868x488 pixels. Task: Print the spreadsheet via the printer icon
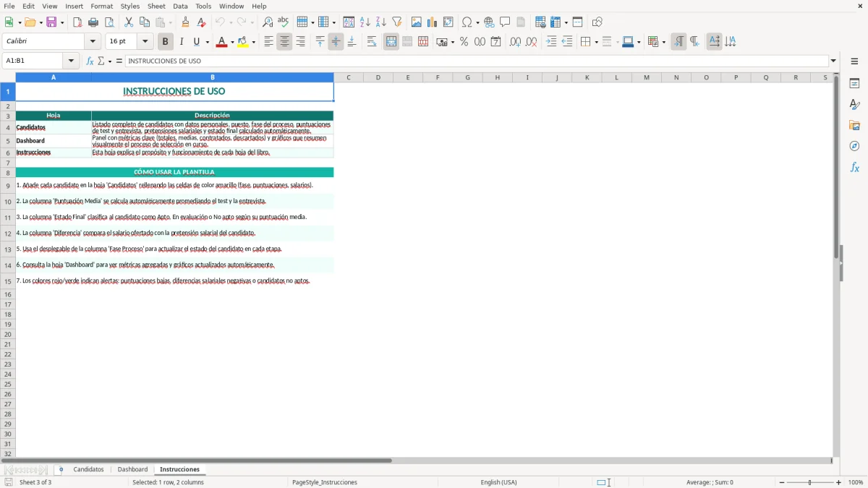pos(93,22)
